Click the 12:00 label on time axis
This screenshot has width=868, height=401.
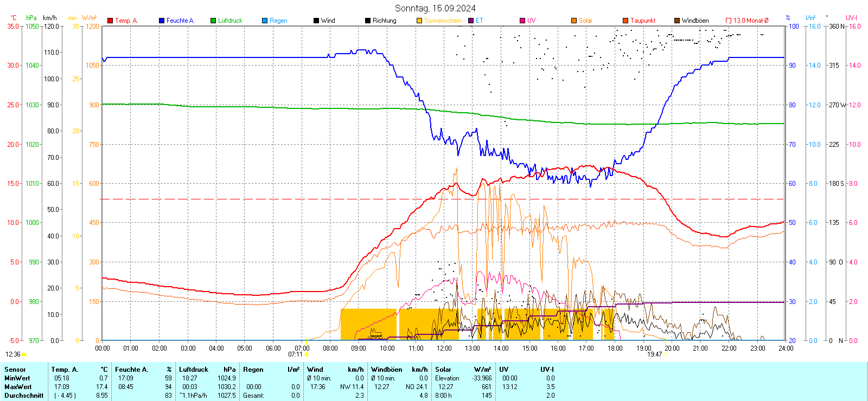tap(444, 348)
